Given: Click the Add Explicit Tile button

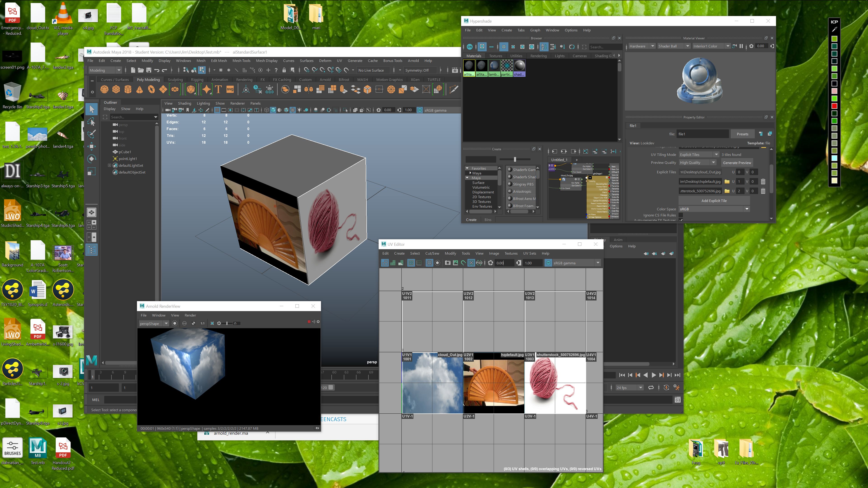Looking at the screenshot, I should click(x=714, y=201).
